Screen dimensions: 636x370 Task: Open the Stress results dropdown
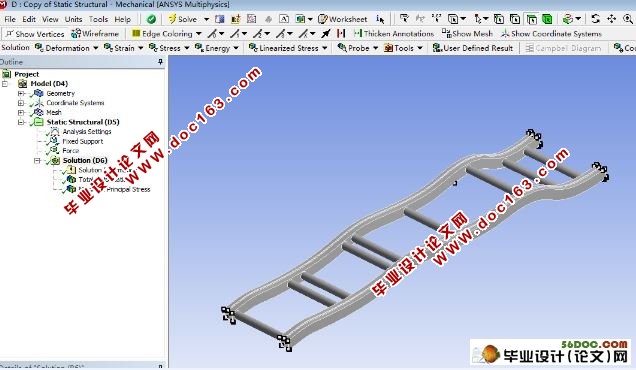[169, 48]
